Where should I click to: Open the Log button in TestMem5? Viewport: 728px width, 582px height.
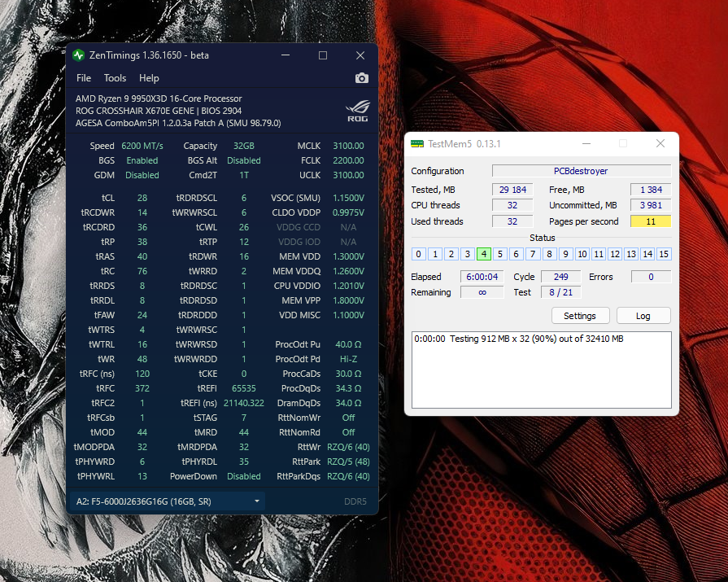coord(643,316)
